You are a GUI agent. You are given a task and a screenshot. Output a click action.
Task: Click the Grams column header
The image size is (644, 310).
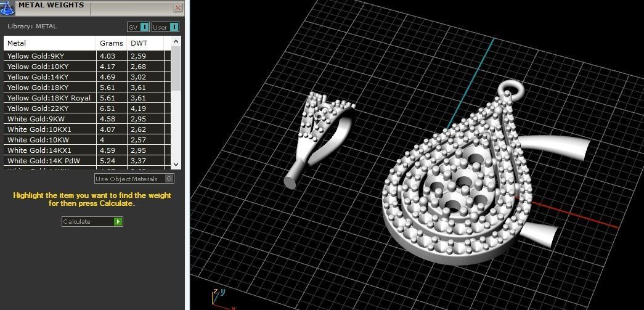[x=112, y=43]
